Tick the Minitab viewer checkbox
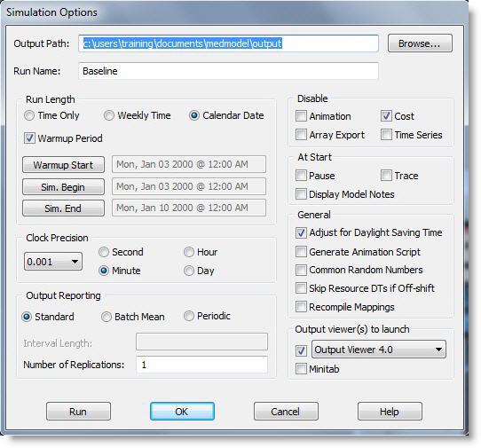 pos(301,369)
